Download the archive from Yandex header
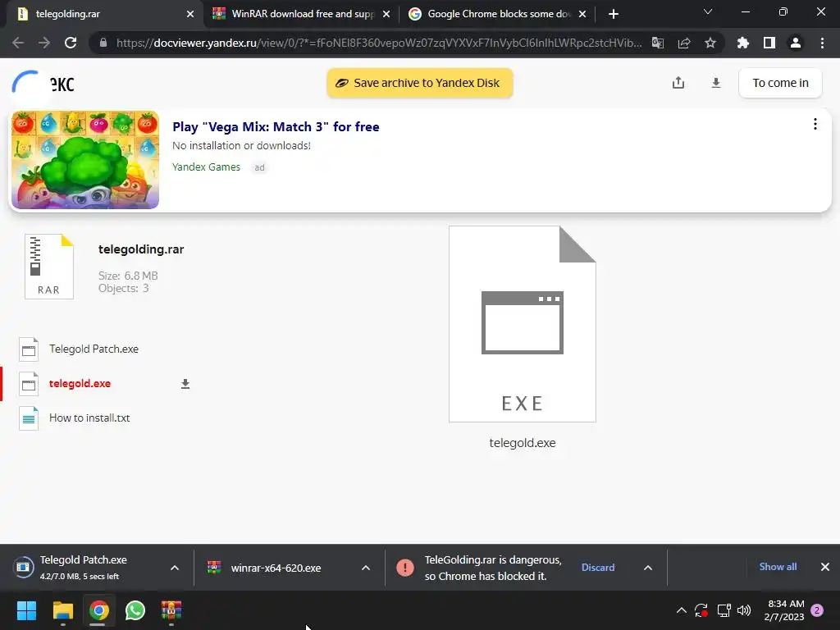This screenshot has height=630, width=840. [715, 83]
